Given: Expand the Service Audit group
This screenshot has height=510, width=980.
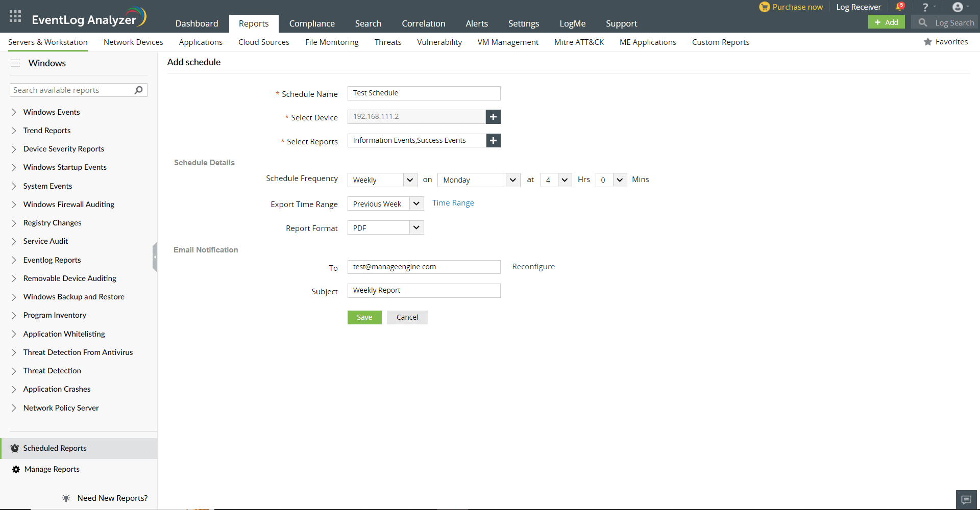Looking at the screenshot, I should 14,241.
